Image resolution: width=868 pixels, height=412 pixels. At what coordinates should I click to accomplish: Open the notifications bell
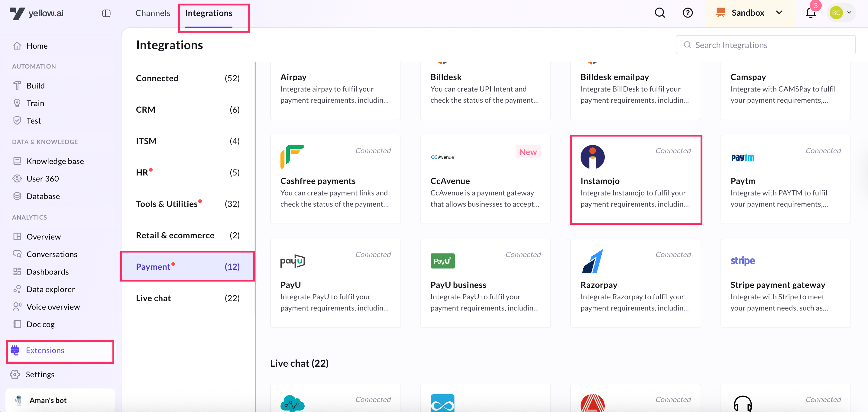[x=810, y=13]
